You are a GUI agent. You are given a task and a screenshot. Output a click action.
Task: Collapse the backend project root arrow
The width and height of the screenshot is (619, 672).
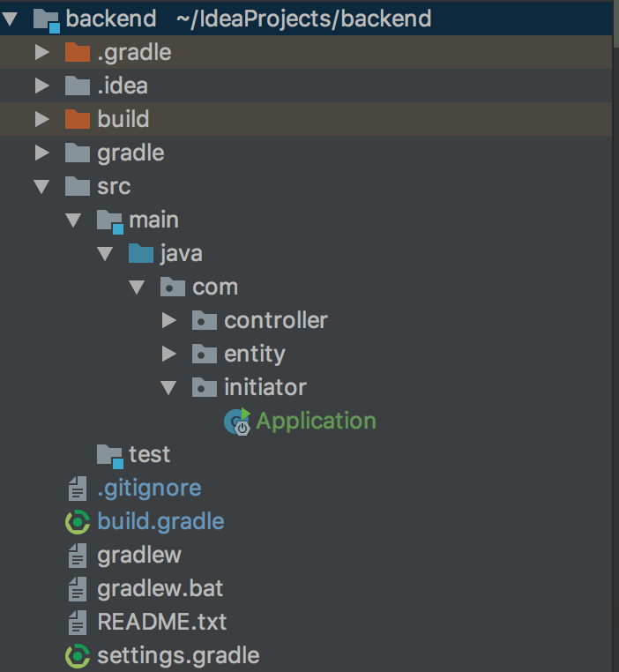pyautogui.click(x=11, y=19)
